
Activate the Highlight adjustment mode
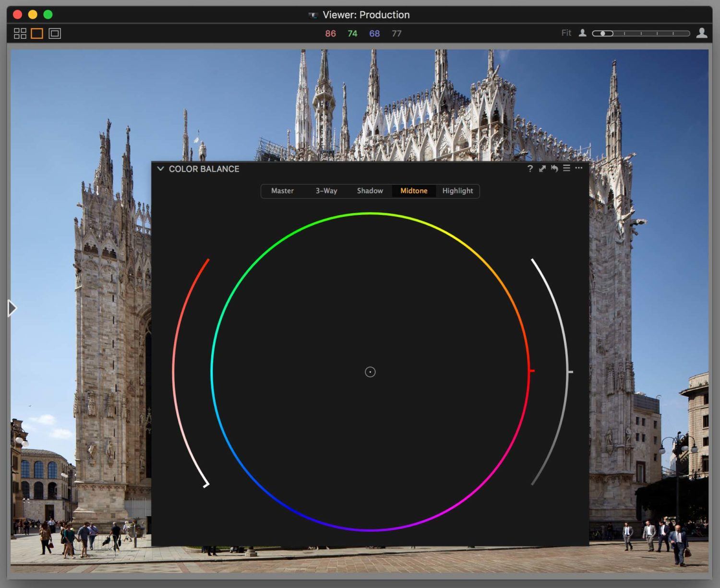click(x=457, y=191)
